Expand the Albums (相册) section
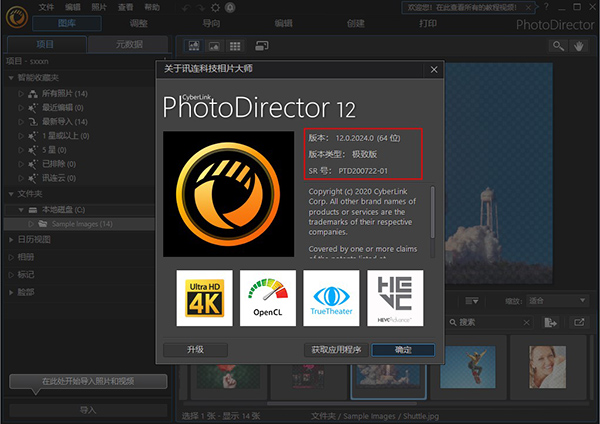This screenshot has height=424, width=600. (x=11, y=257)
